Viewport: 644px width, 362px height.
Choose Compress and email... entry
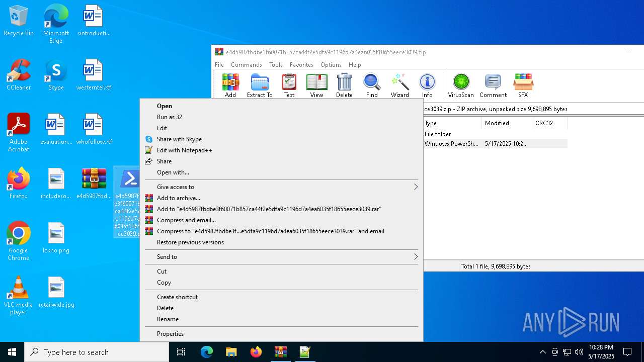(x=281, y=220)
